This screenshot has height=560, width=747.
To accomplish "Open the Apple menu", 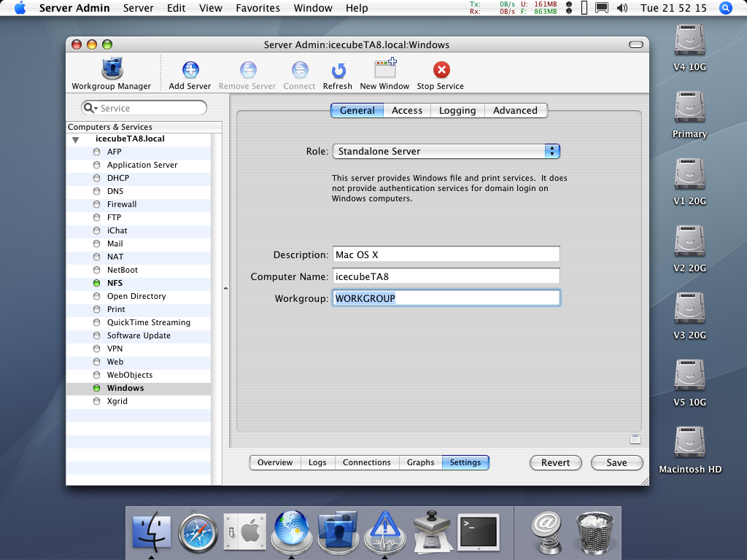I will click(20, 8).
